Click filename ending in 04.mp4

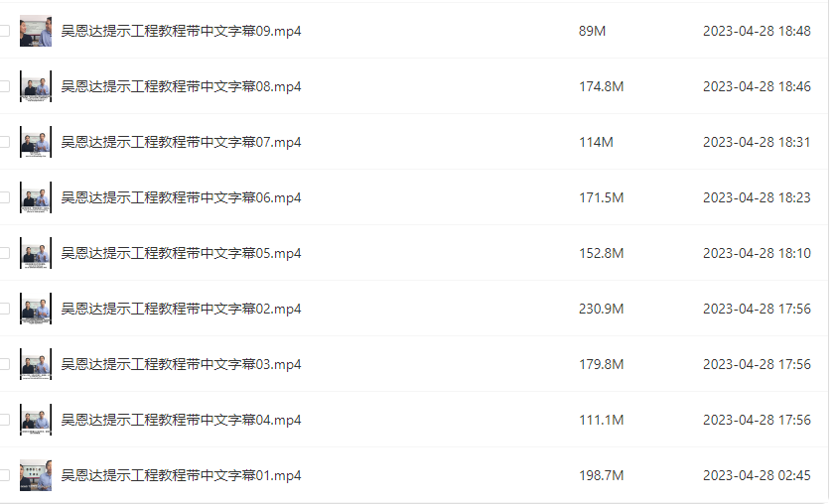(181, 420)
